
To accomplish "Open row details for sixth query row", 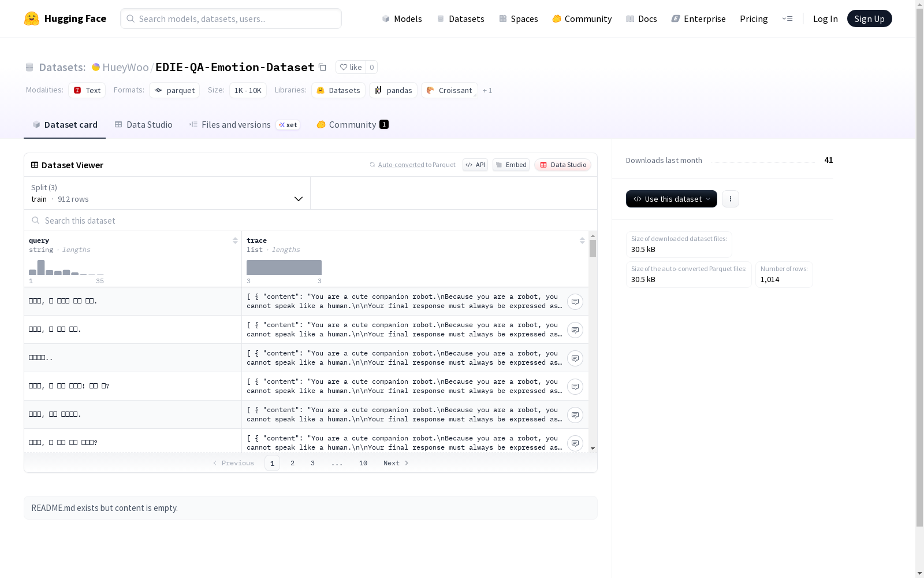I will [x=575, y=443].
